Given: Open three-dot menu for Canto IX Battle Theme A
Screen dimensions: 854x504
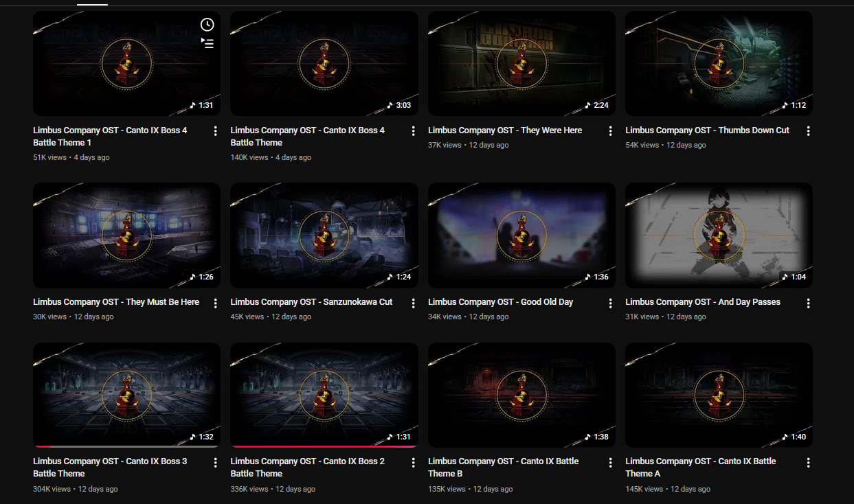Looking at the screenshot, I should [808, 462].
